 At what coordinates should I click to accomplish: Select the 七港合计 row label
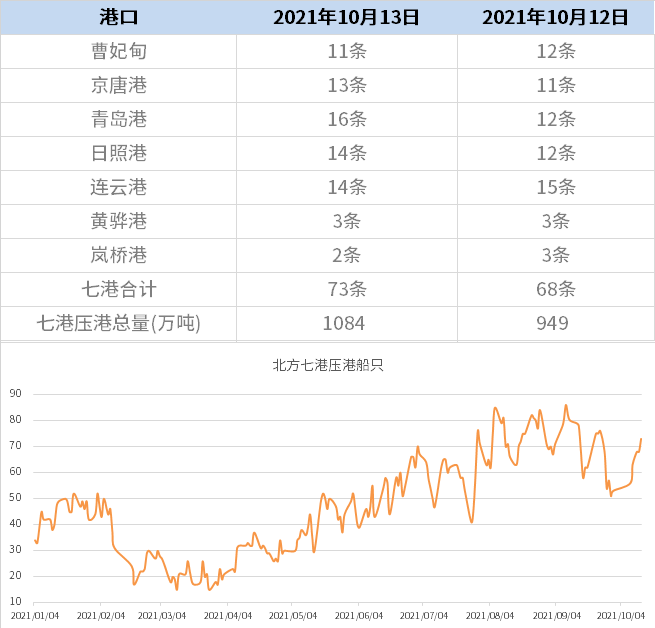[119, 289]
